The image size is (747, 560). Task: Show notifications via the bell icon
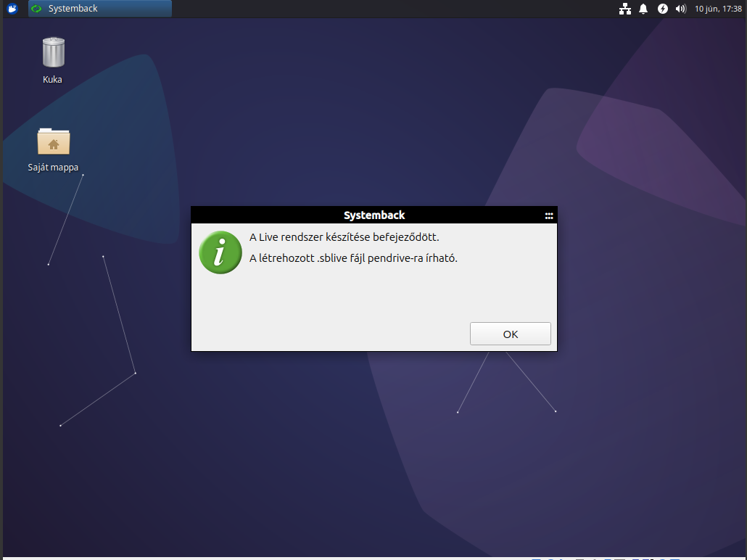tap(643, 9)
